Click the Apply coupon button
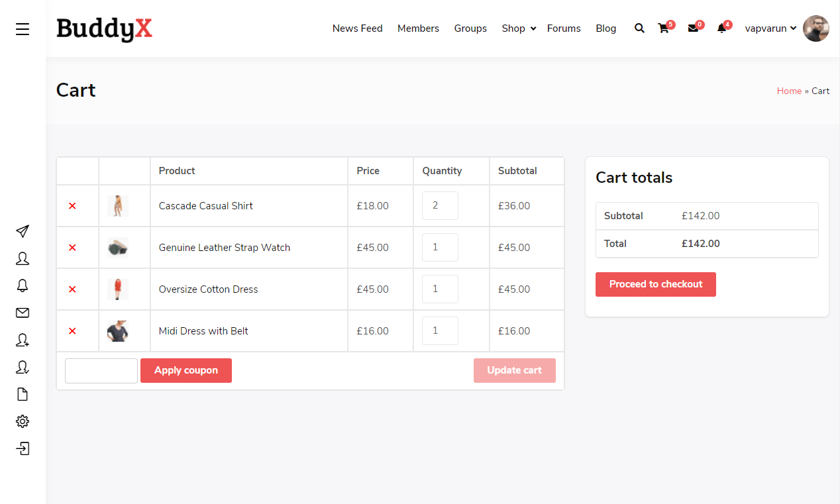The width and height of the screenshot is (840, 504). [186, 370]
